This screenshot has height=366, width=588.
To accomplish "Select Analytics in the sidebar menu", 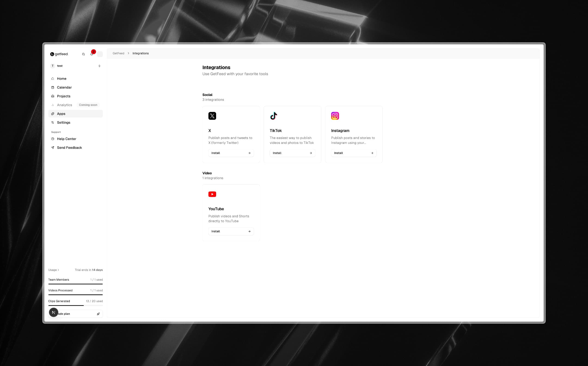I will (64, 105).
